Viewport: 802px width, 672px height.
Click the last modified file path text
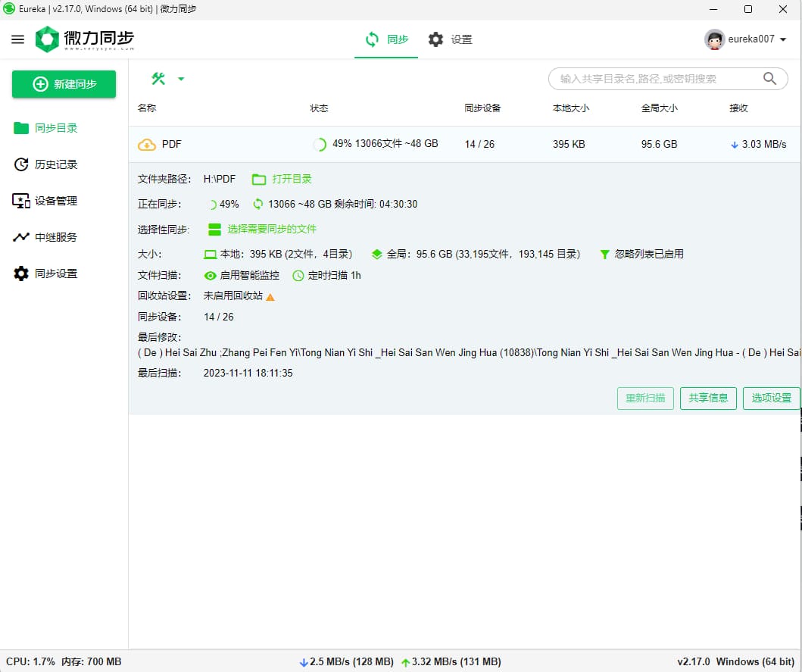point(469,352)
